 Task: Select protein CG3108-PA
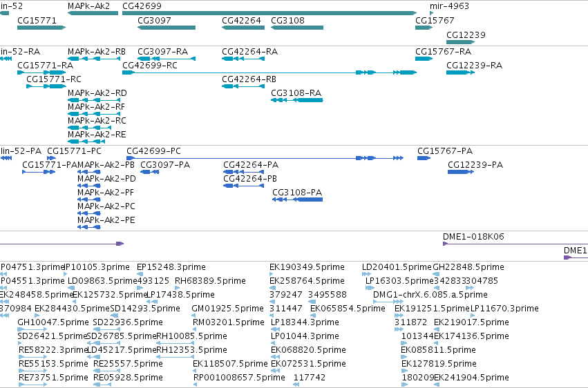297,200
